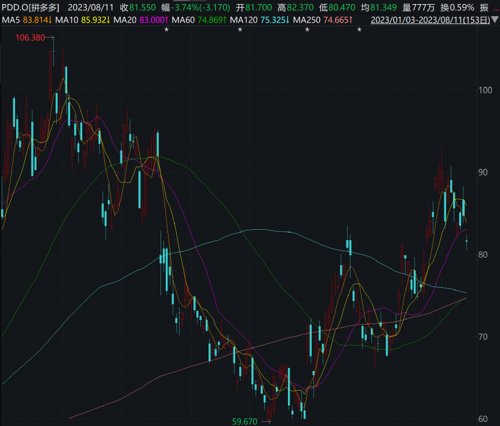The height and width of the screenshot is (426, 500).
Task: Open the date range dropdown arrow
Action: [x=495, y=20]
